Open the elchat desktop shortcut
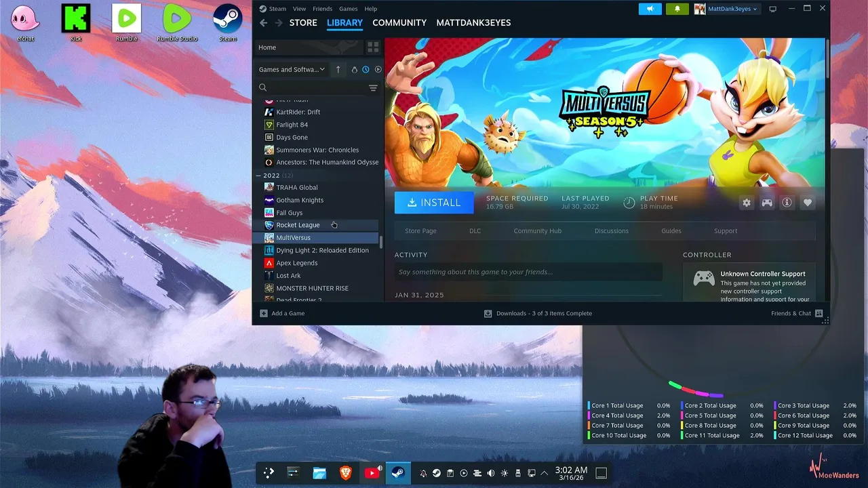868x488 pixels. click(25, 23)
